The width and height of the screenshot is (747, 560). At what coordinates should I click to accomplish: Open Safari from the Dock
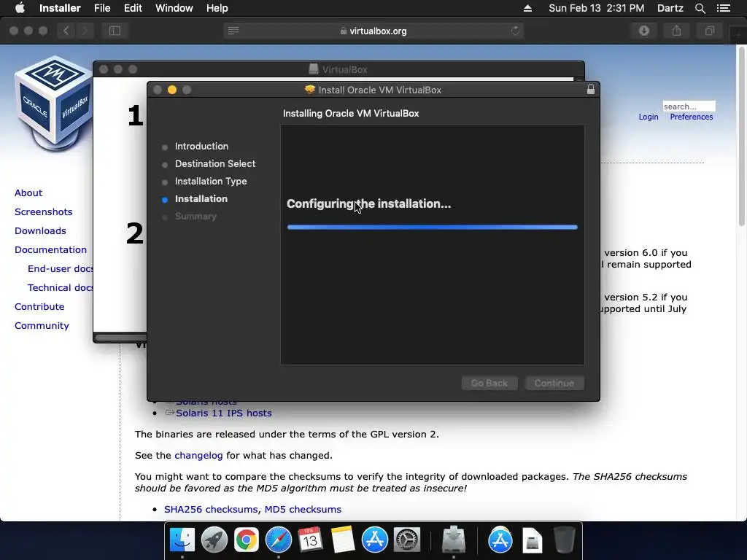click(x=278, y=540)
